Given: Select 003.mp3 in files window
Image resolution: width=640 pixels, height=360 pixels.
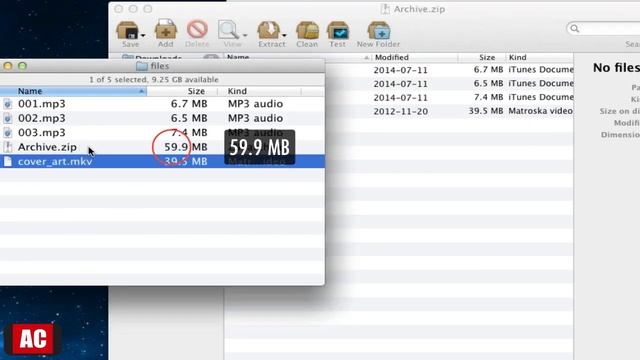Looking at the screenshot, I should pyautogui.click(x=162, y=133).
